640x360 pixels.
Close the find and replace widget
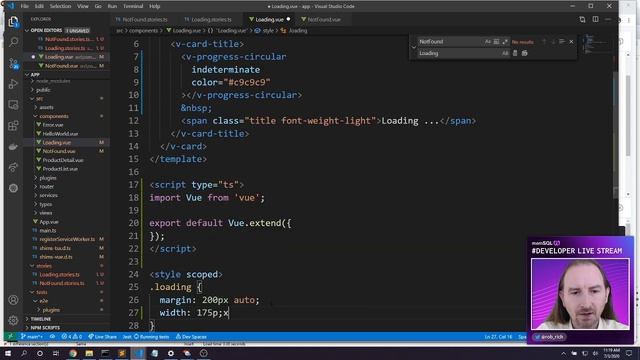571,42
